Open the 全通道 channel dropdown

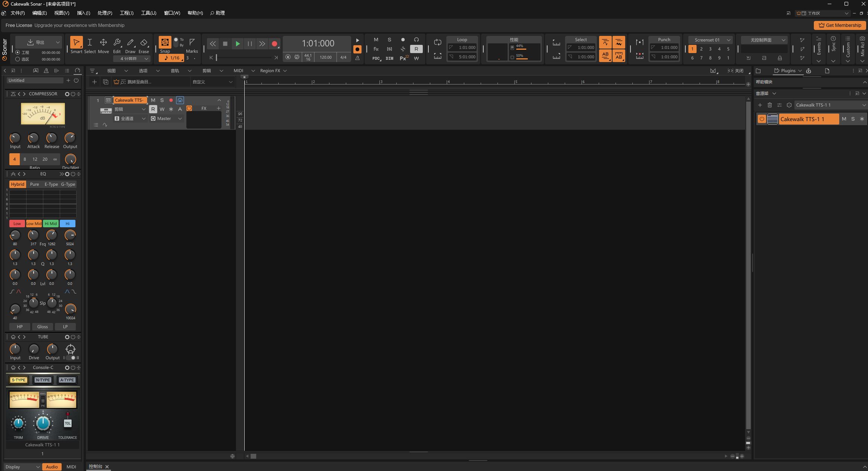pyautogui.click(x=130, y=118)
